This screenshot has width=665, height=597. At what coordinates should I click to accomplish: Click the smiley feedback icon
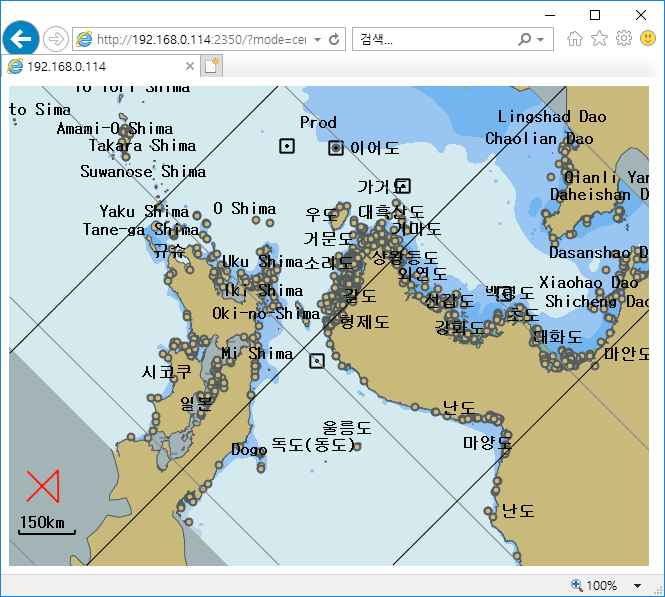(x=648, y=39)
